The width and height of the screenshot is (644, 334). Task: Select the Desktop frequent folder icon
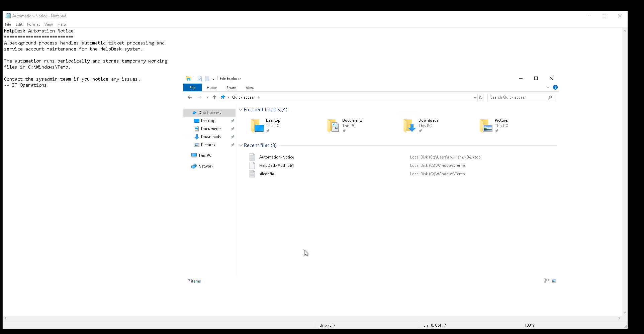[x=257, y=126]
